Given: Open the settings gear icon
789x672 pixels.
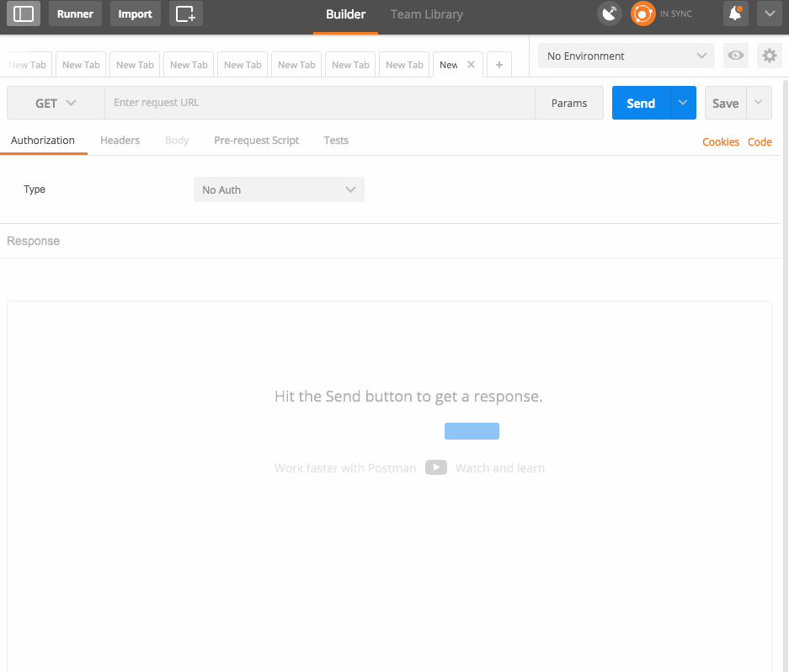Looking at the screenshot, I should pyautogui.click(x=769, y=56).
